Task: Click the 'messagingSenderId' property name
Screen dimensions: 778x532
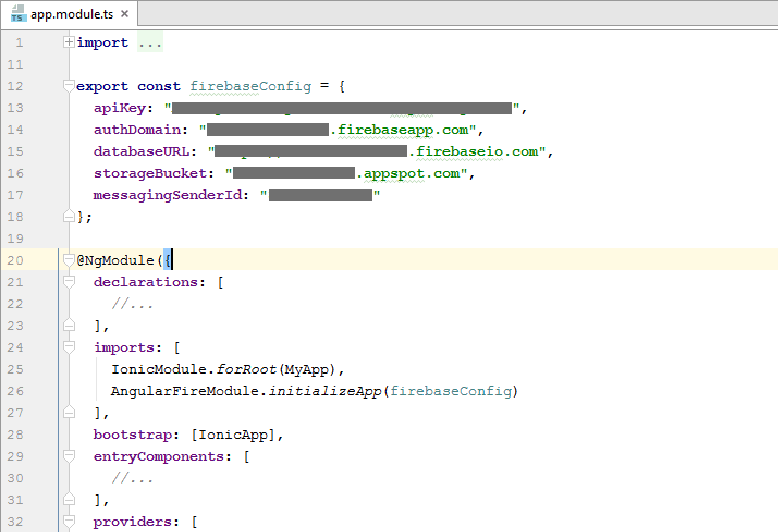Action: (x=168, y=195)
